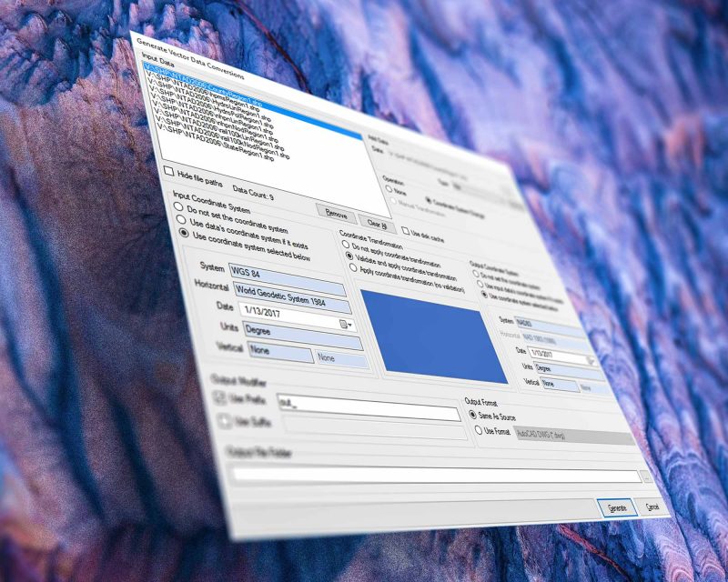
Task: Select 'Coordinate System Change' operation radio
Action: click(x=429, y=200)
